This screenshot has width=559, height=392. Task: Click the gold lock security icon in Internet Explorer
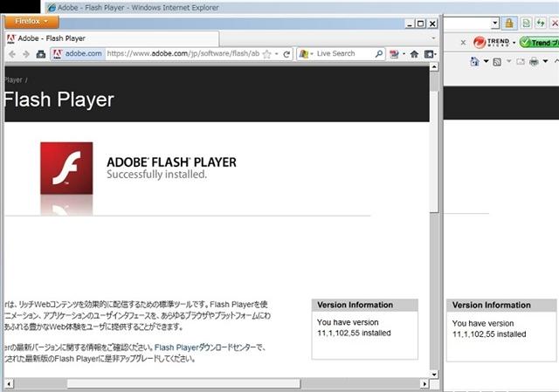[x=509, y=24]
